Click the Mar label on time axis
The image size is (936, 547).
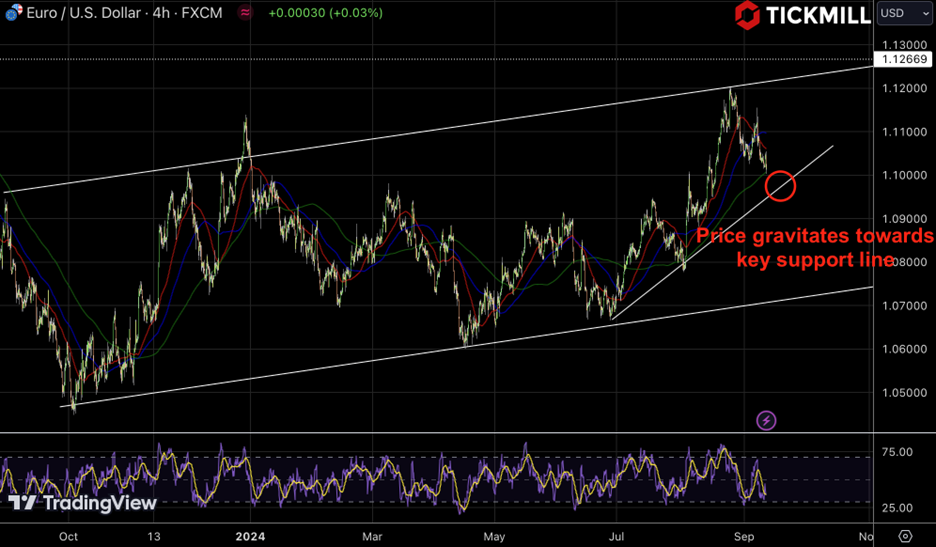click(x=372, y=536)
